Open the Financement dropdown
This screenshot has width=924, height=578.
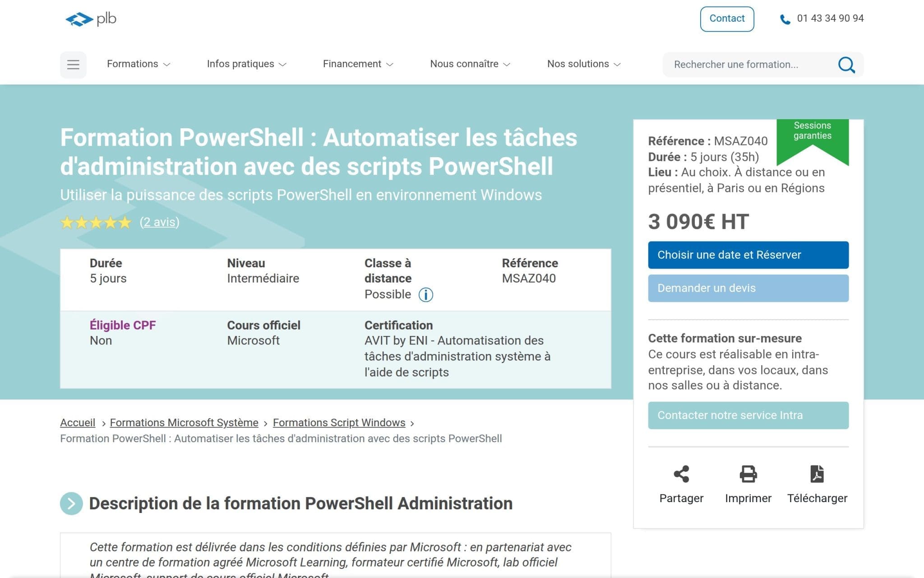pyautogui.click(x=358, y=64)
